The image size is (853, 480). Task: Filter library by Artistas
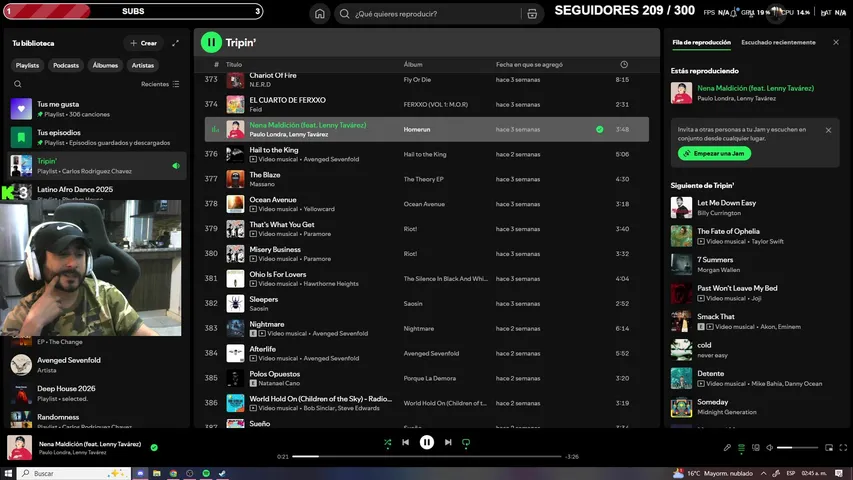coord(143,65)
